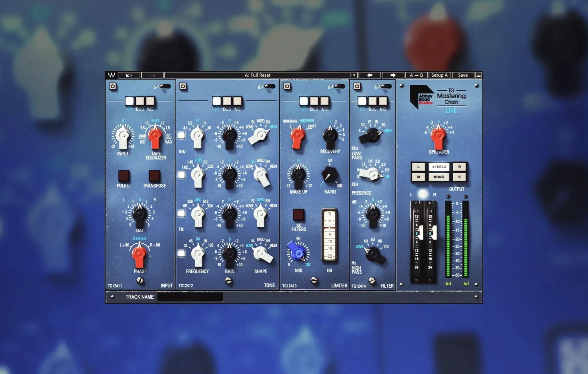The image size is (588, 374).
Task: Click the Setup A button
Action: tap(440, 75)
